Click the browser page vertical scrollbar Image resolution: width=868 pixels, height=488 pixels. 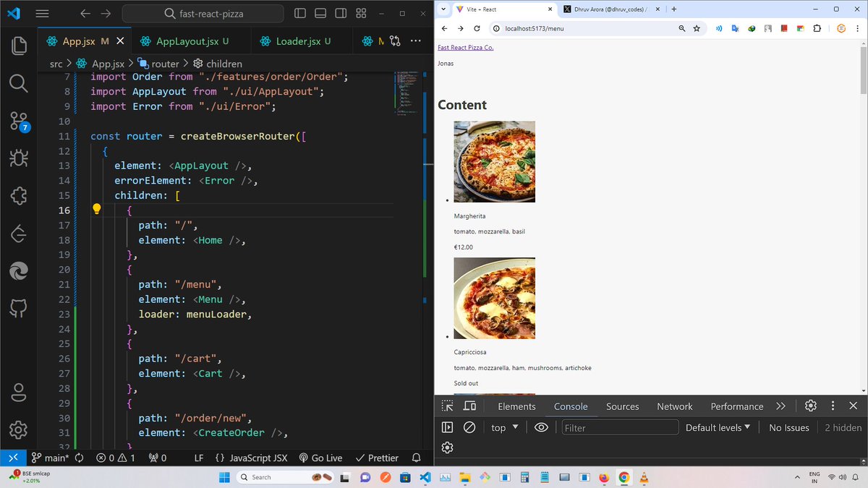(864, 69)
